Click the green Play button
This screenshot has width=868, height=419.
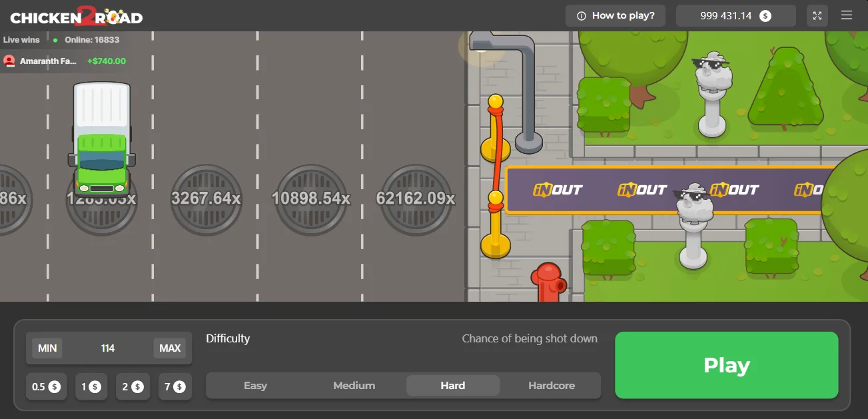tap(726, 365)
